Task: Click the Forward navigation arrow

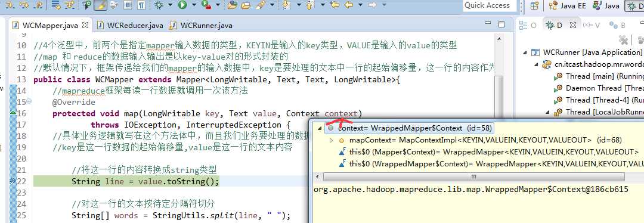Action: [x=373, y=5]
